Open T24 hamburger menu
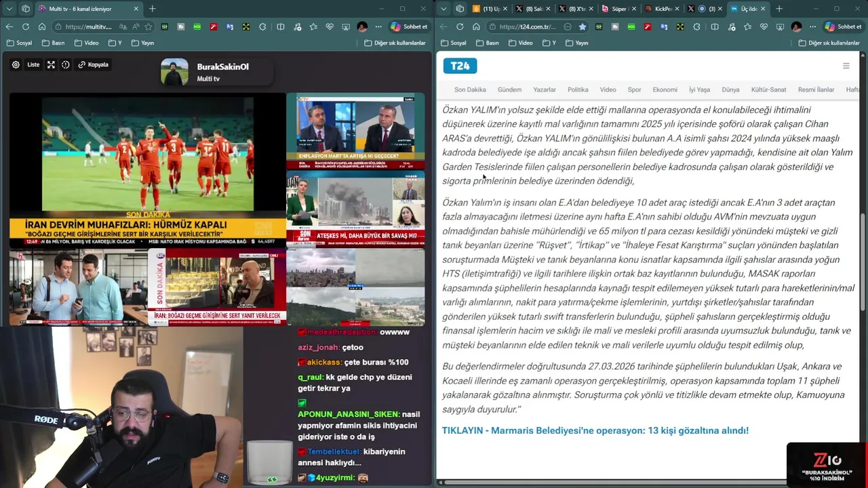Screen dimensions: 868x488 [846, 66]
